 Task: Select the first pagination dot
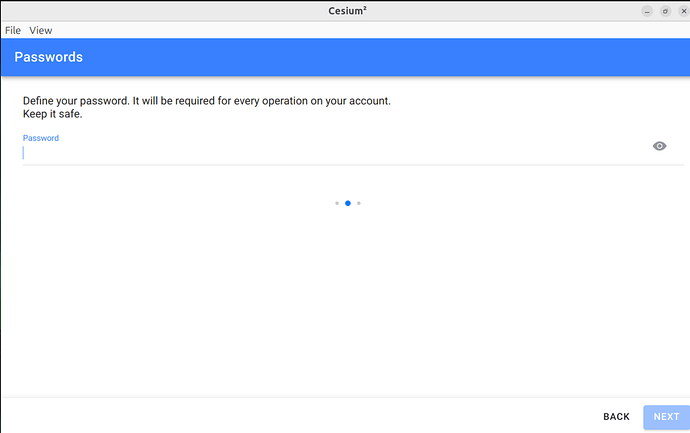point(337,203)
